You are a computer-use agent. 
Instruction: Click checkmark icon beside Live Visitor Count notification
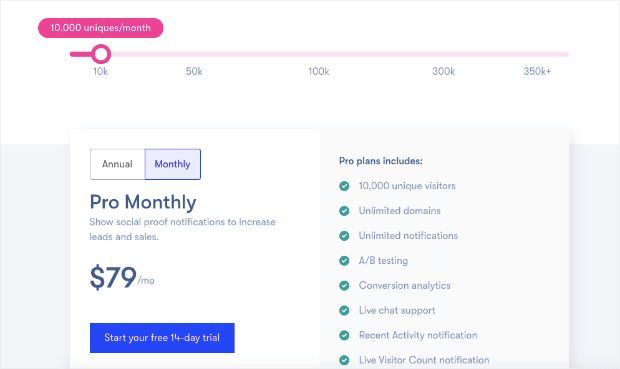(x=344, y=360)
